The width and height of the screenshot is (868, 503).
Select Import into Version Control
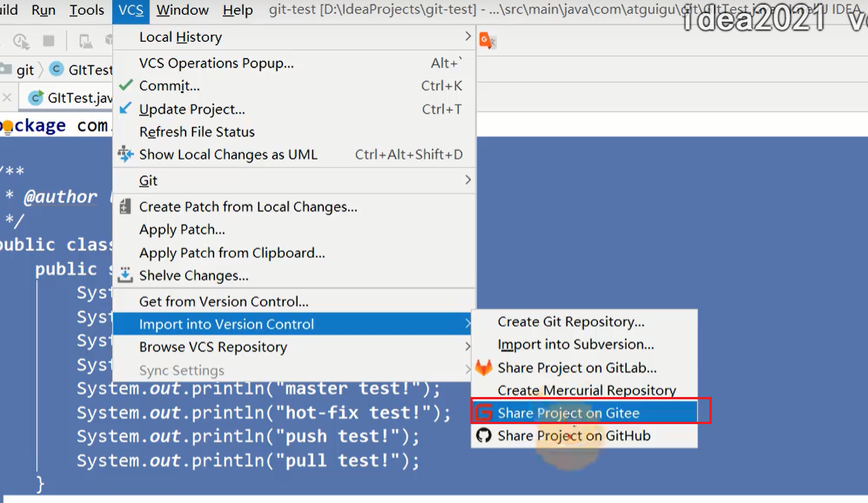point(294,324)
